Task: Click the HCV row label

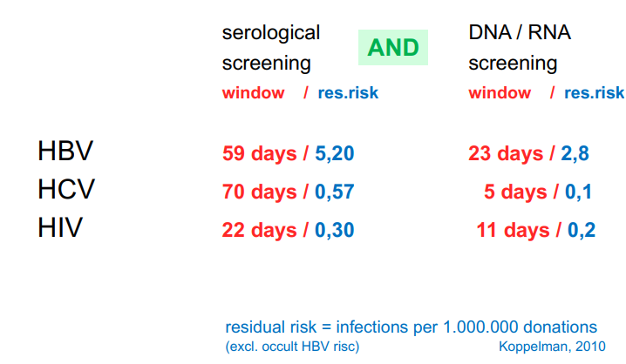Action: [66, 190]
